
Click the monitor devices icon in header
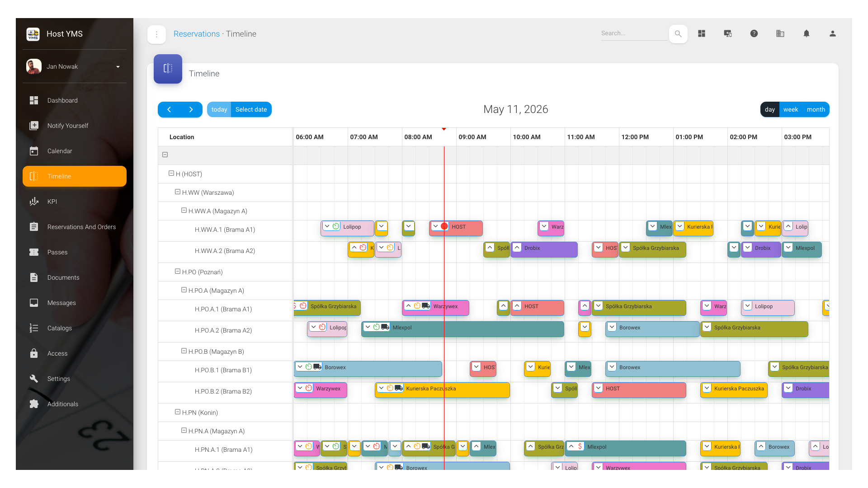coord(728,33)
